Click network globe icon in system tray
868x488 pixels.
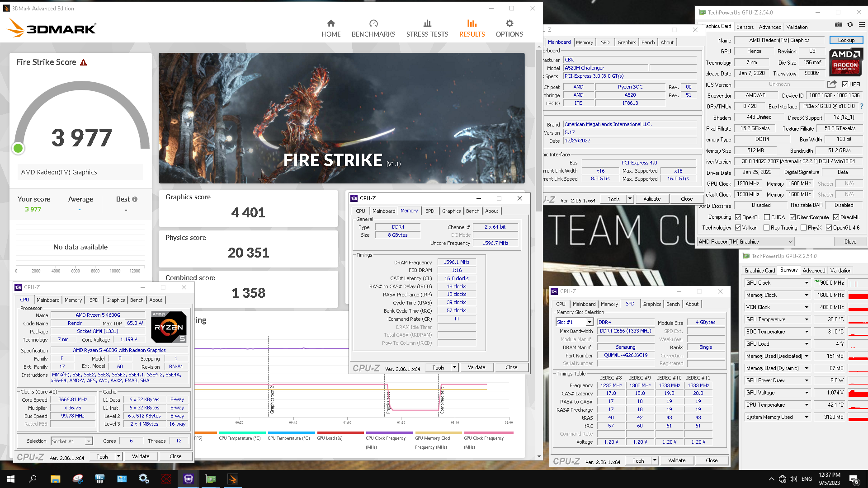(x=783, y=479)
